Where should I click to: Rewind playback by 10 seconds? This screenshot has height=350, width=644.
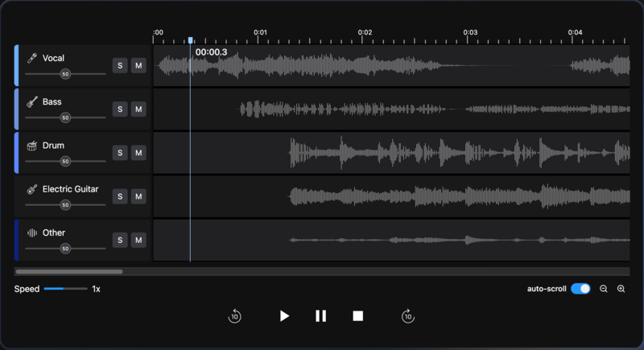tap(234, 316)
